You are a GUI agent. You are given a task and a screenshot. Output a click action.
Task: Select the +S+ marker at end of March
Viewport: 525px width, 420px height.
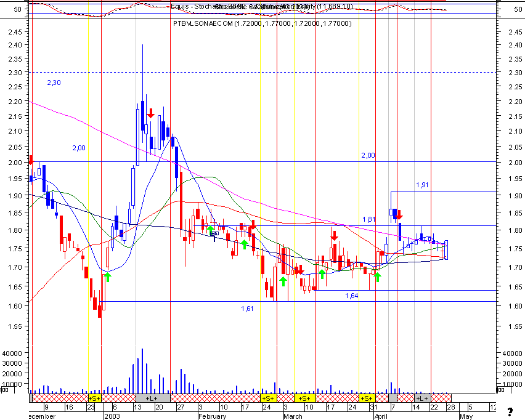(367, 398)
